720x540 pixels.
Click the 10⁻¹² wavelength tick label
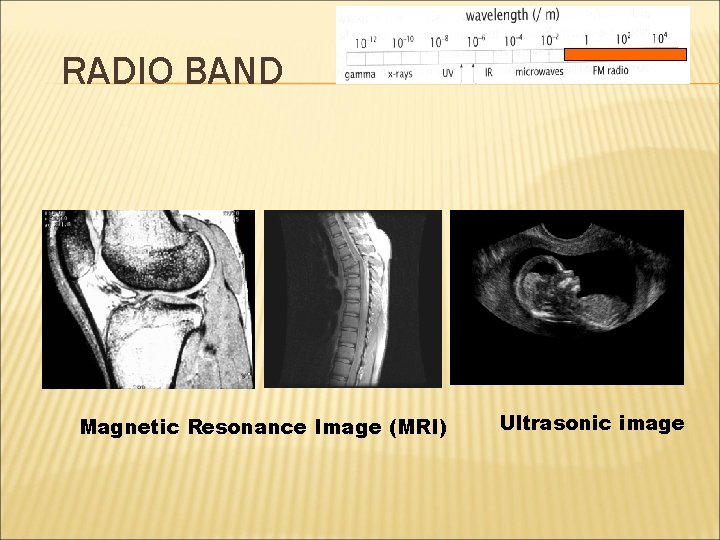(x=366, y=43)
